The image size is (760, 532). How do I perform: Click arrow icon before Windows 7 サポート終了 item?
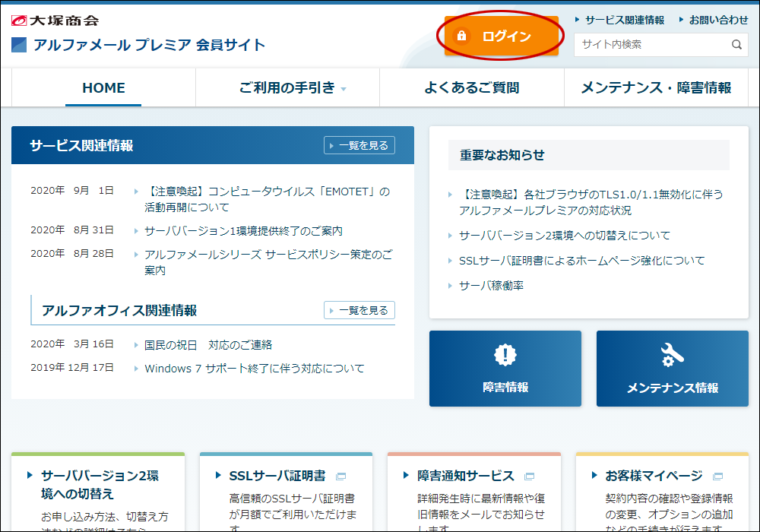pyautogui.click(x=136, y=369)
